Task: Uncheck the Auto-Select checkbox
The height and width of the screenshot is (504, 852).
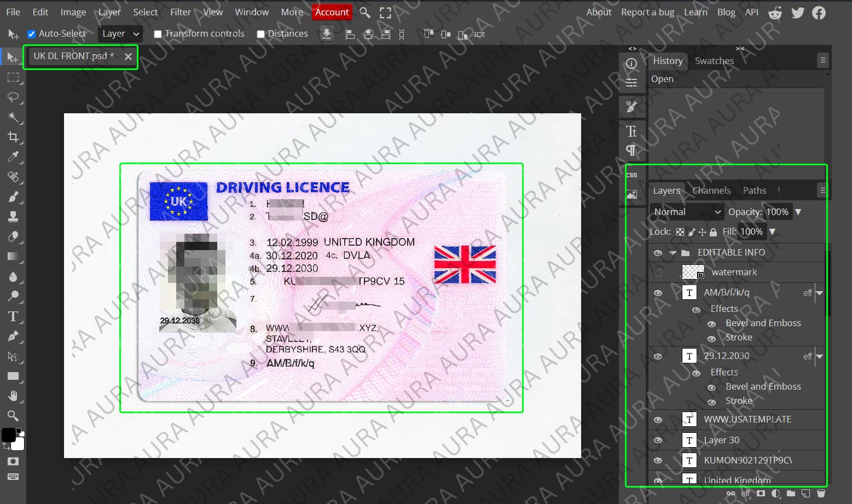Action: [32, 34]
